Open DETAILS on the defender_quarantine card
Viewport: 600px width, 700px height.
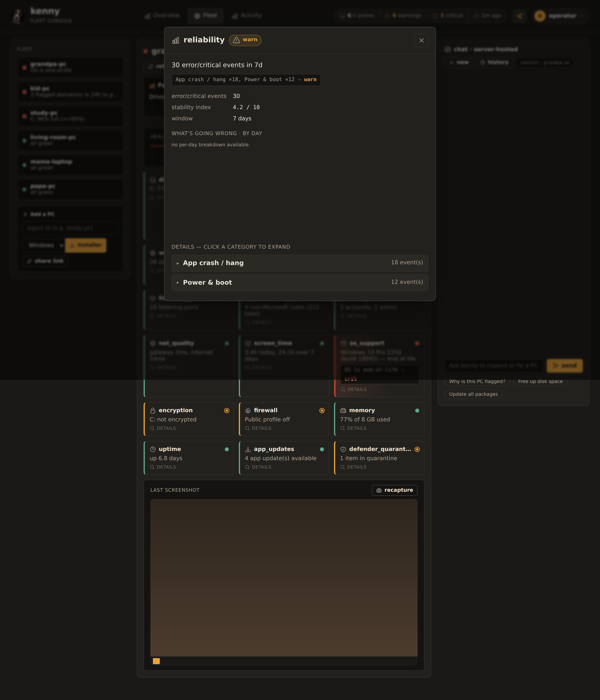click(353, 467)
